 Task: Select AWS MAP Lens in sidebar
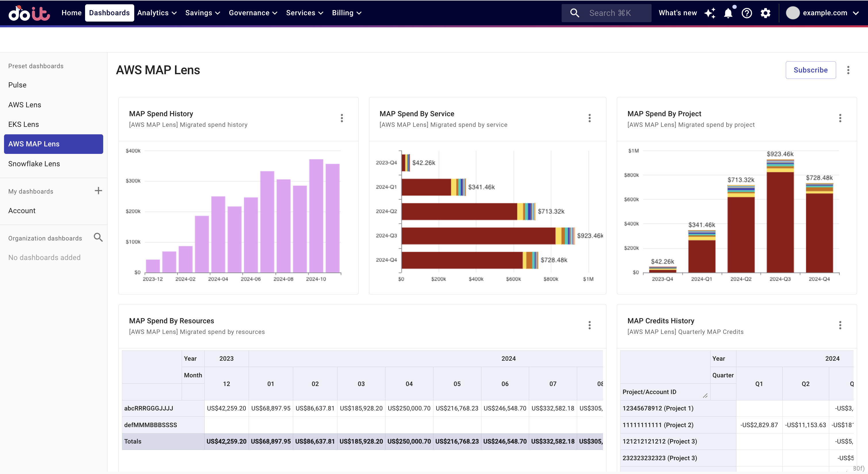[53, 144]
